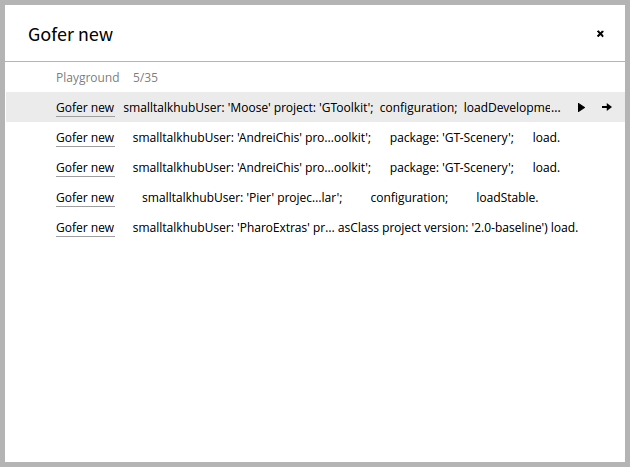Click smalltalkhubUser: 'Pier' text

(207, 198)
